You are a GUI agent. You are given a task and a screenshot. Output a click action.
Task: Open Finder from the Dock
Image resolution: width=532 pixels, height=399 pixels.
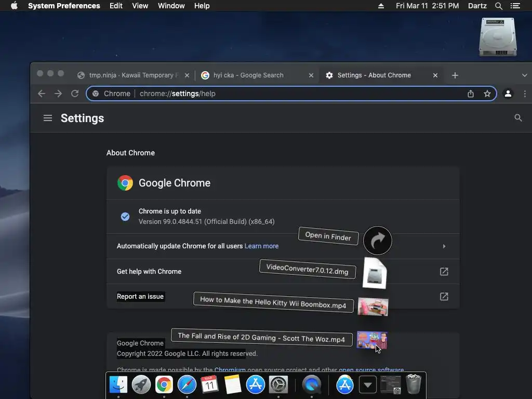click(x=118, y=385)
